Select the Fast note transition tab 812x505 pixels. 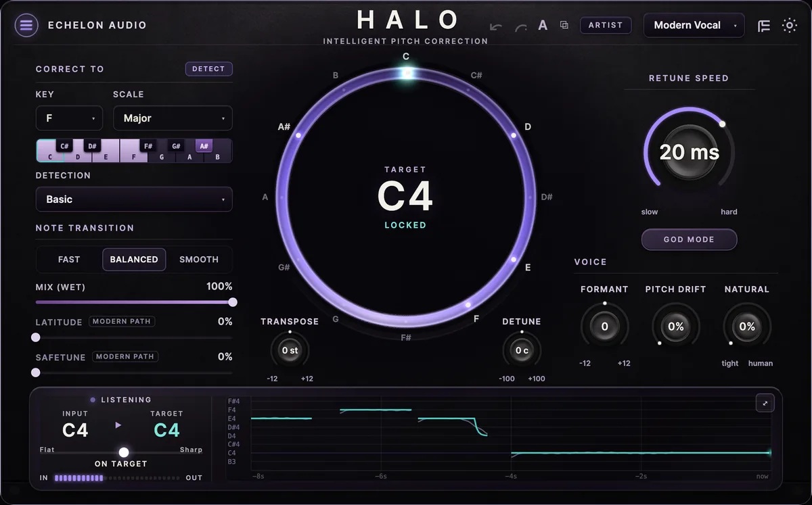(69, 260)
